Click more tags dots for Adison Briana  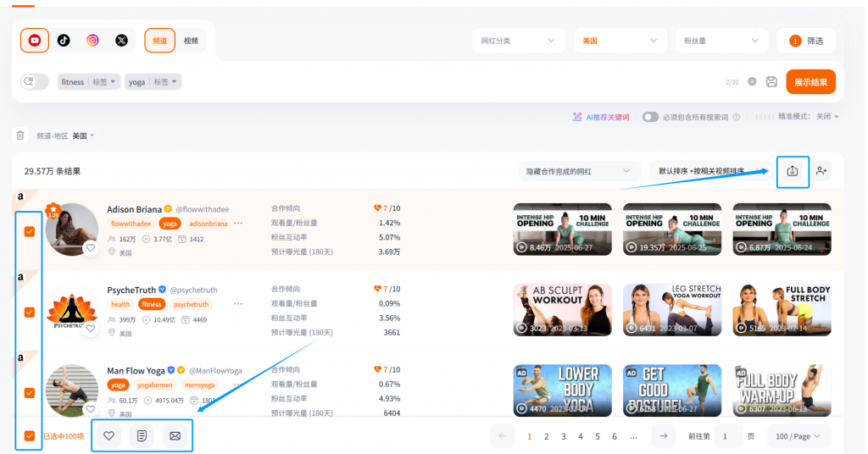(x=238, y=224)
